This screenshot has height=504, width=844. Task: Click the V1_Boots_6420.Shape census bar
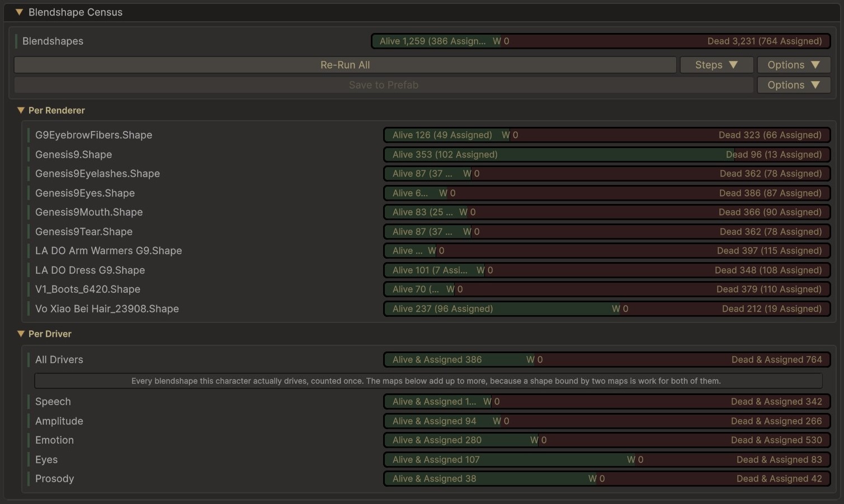coord(607,289)
